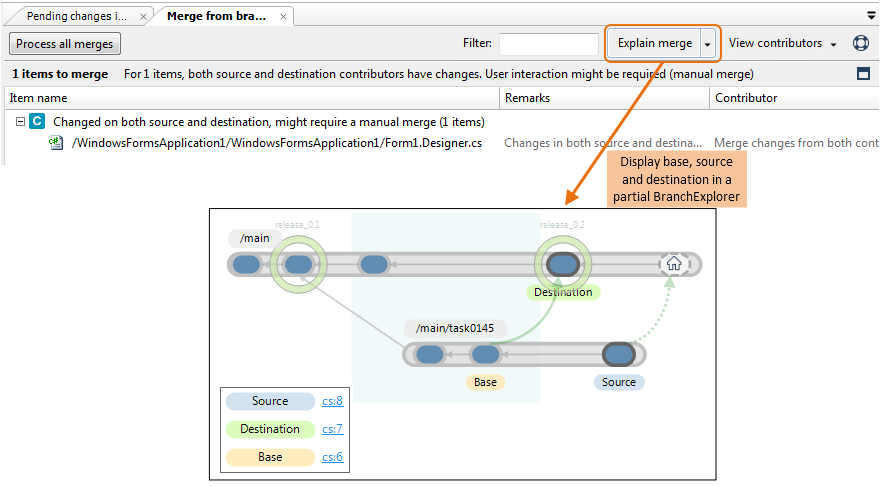Sort by the Item name column header

coord(252,98)
